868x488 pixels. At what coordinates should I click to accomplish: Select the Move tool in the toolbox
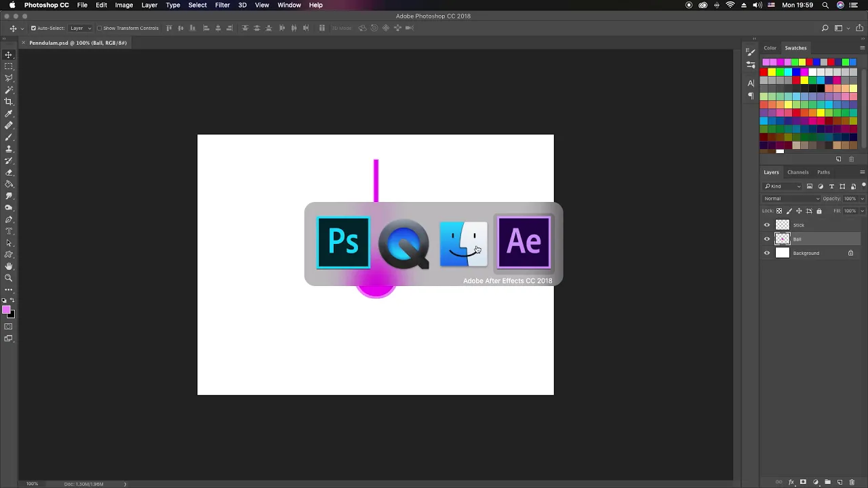pyautogui.click(x=9, y=54)
